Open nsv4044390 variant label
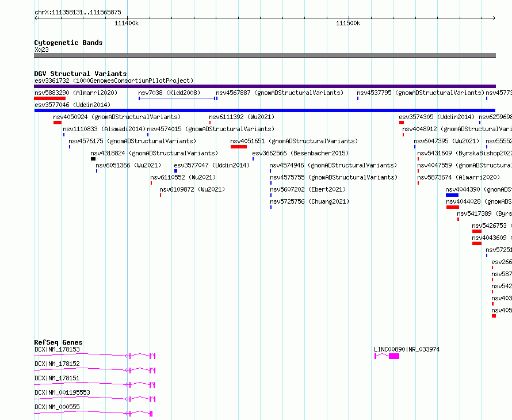Image resolution: width=512 pixels, height=420 pixels. coord(479,189)
